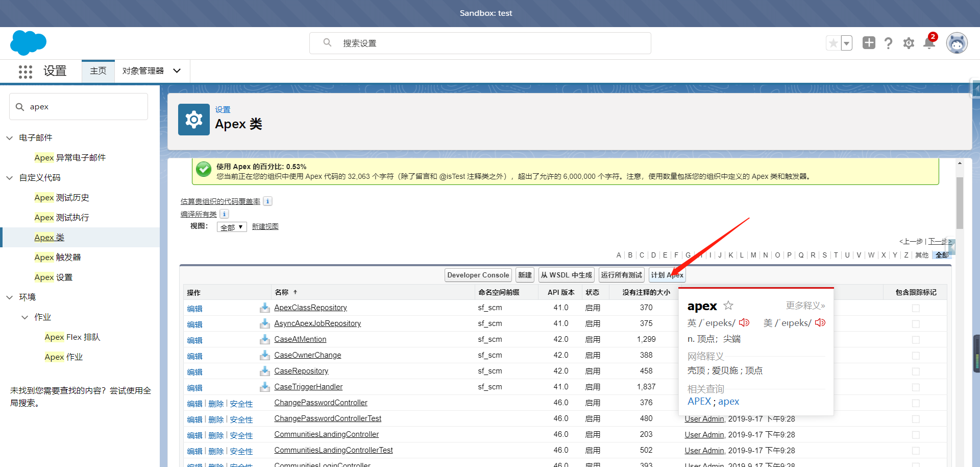This screenshot has width=980, height=467.
Task: Toggle trace flag checkbox for CaseRepository
Action: [916, 371]
